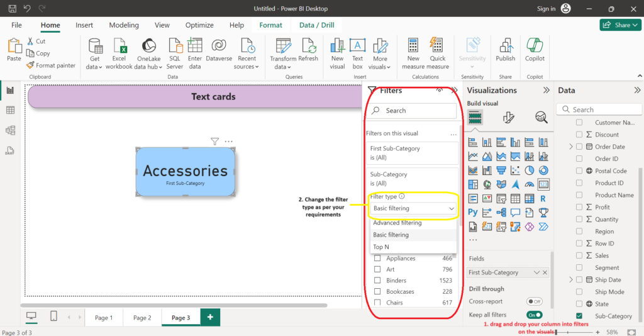Collapse the Visualizations pane
Screen dimensions: 644x336
pos(547,91)
